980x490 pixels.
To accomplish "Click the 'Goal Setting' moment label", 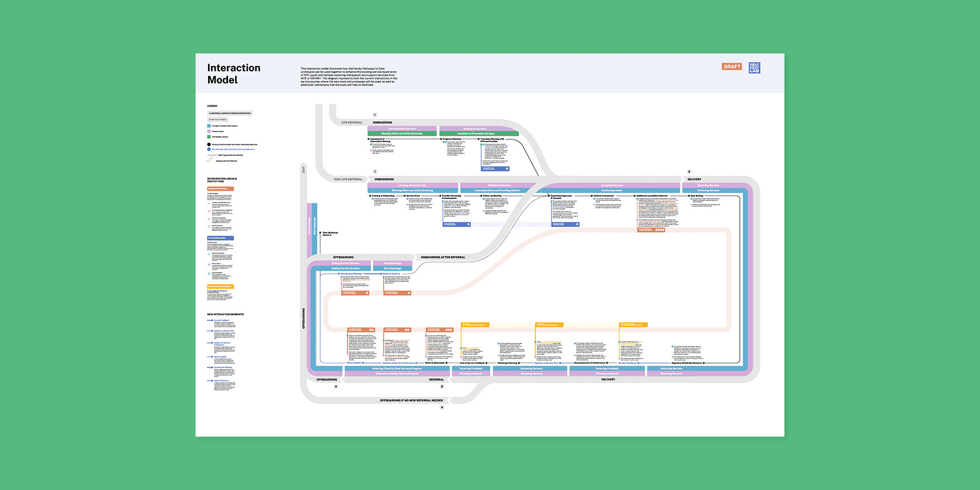I will click(x=697, y=195).
